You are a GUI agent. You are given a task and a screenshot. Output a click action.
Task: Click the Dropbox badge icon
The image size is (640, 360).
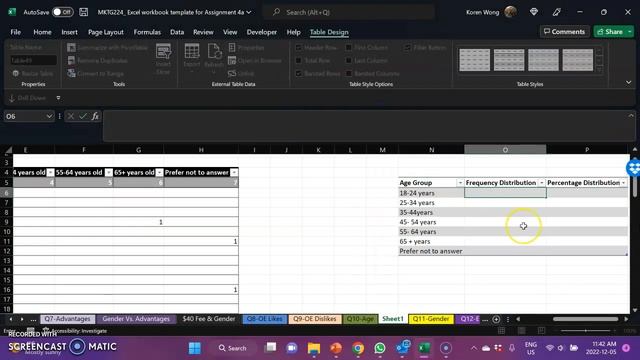pos(633,167)
